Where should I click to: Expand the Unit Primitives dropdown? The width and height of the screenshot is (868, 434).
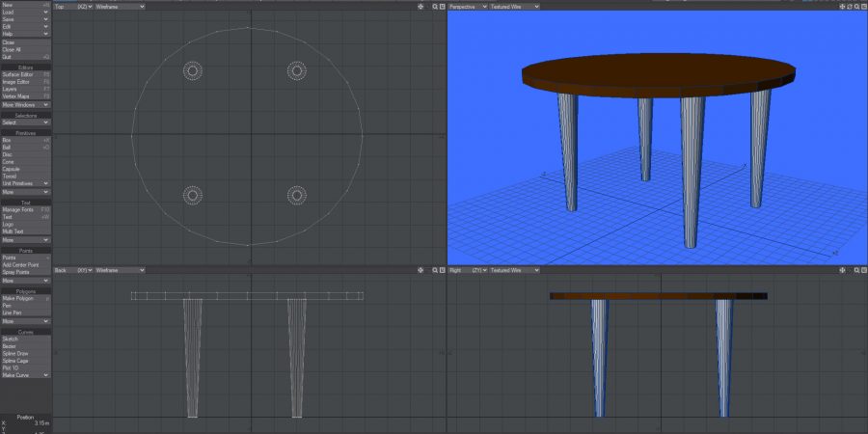click(25, 183)
